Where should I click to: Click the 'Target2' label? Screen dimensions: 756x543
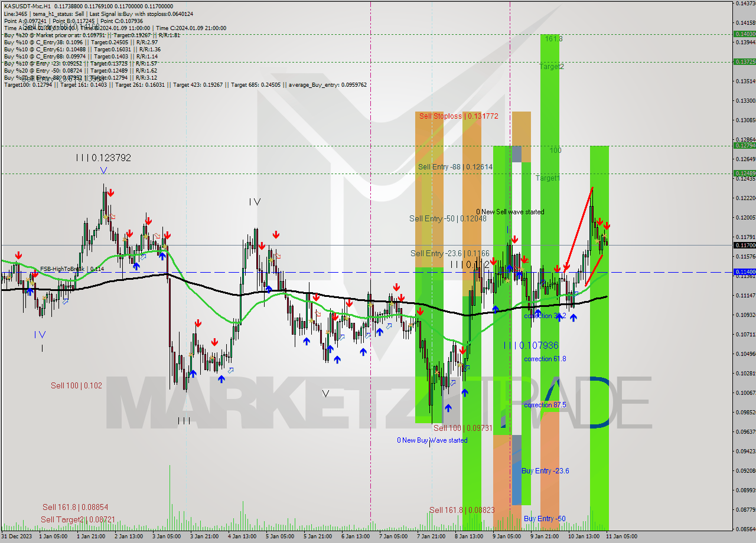pos(552,67)
